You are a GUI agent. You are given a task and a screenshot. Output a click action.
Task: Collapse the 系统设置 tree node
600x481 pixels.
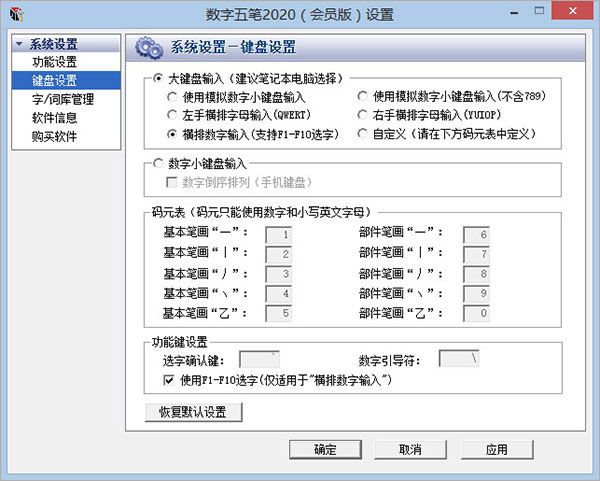coord(19,44)
